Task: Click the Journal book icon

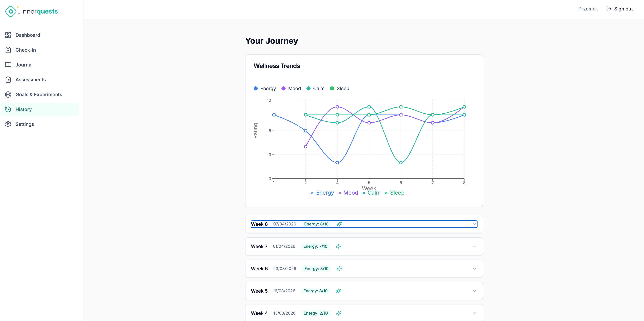Action: 8,65
